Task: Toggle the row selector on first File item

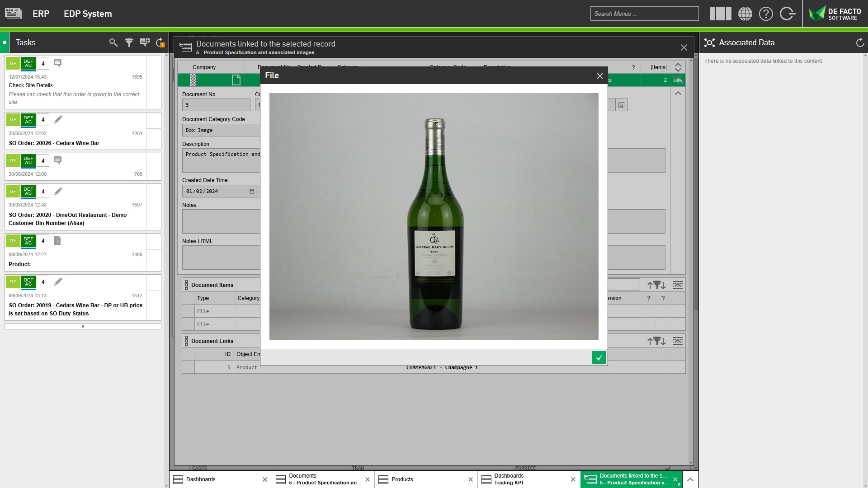Action: (x=188, y=311)
